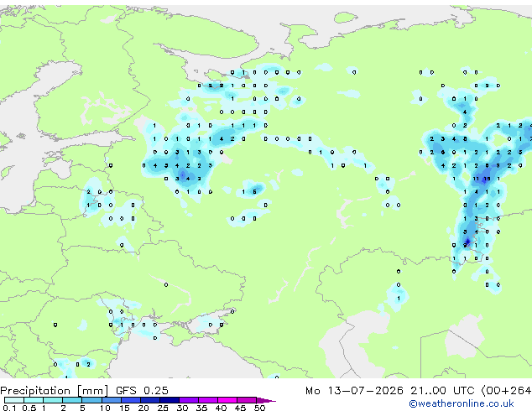
Task: Click the 0.1–0.5 mm legend color box
Action: (x=14, y=400)
